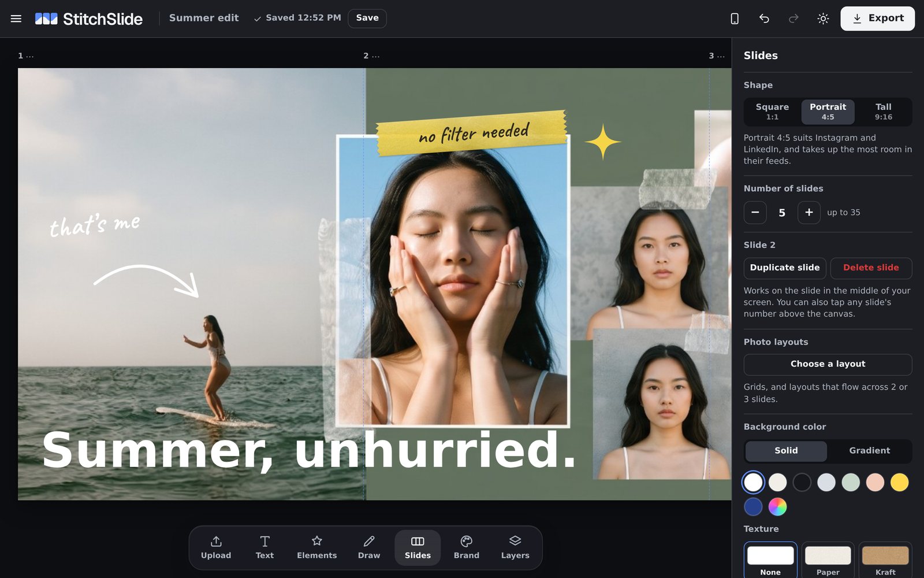
Task: Open the Brand panel
Action: (467, 548)
